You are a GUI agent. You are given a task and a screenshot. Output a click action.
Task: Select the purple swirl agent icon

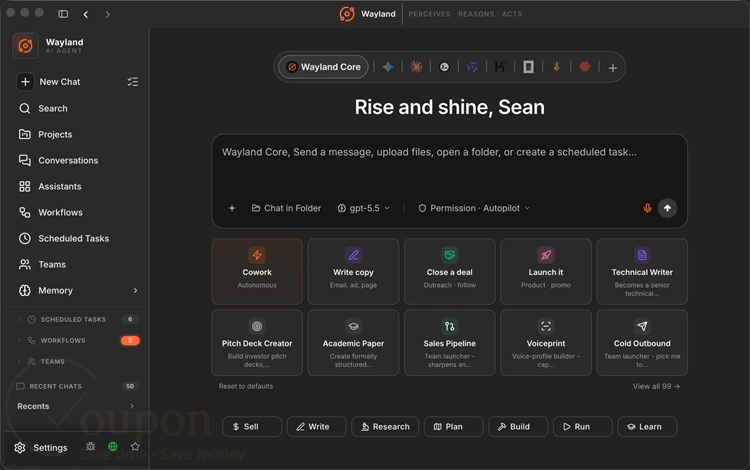tap(472, 67)
